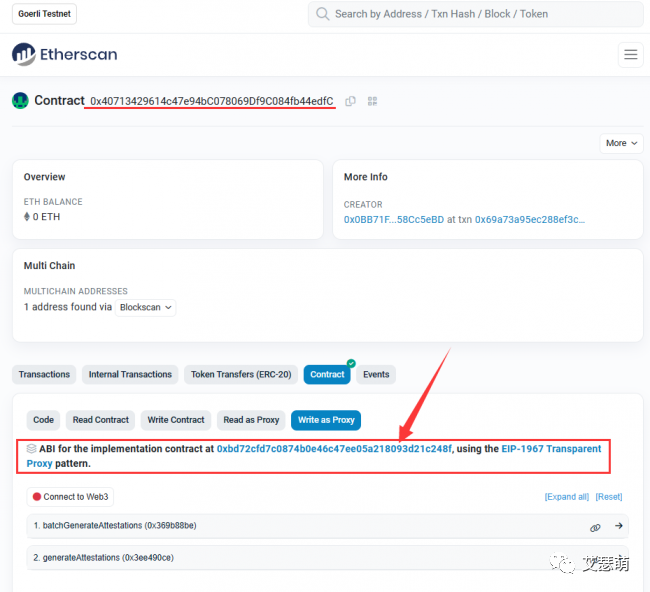Copy link for batchGenerateAttestations method

[x=595, y=527]
